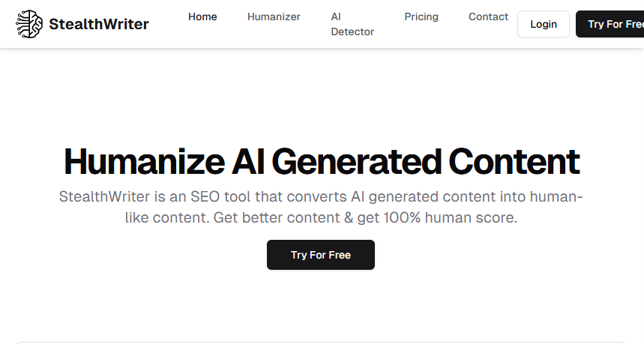Click header Try For Free button
This screenshot has width=644, height=344.
(x=610, y=24)
